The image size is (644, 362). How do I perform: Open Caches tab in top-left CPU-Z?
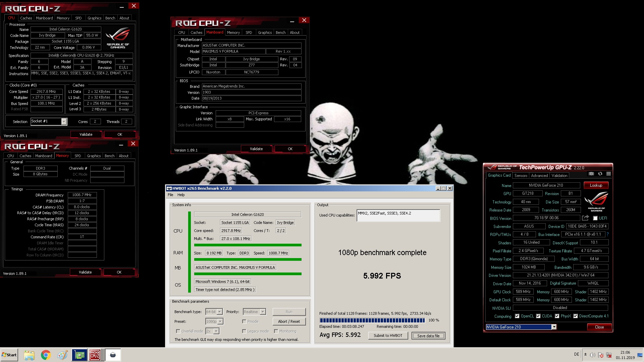point(26,18)
